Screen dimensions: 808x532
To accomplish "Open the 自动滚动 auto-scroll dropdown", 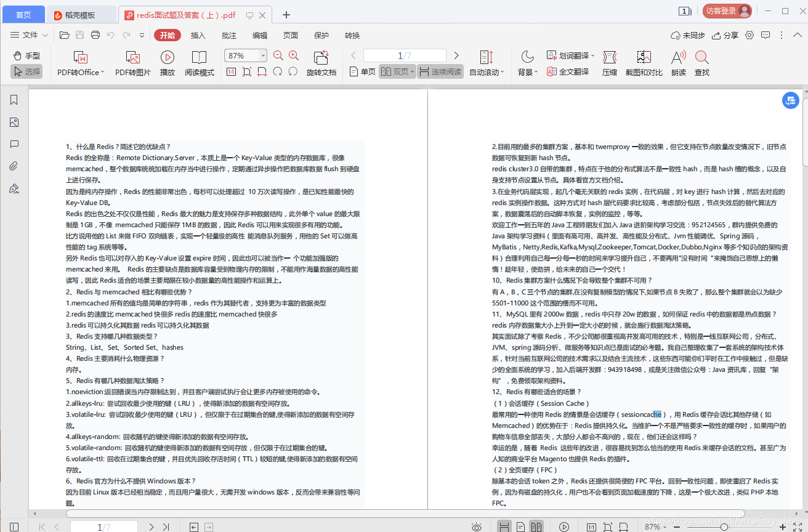I will 503,72.
